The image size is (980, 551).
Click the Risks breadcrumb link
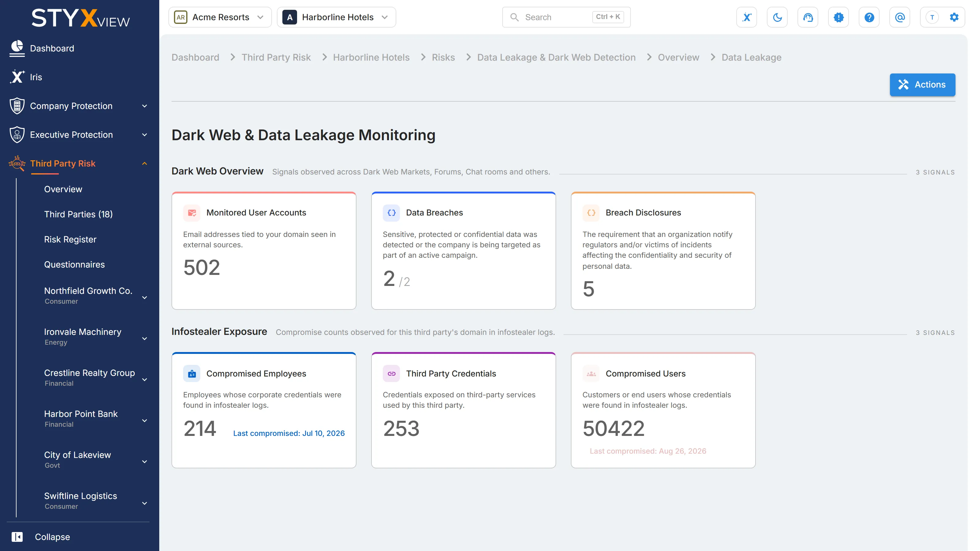[443, 57]
